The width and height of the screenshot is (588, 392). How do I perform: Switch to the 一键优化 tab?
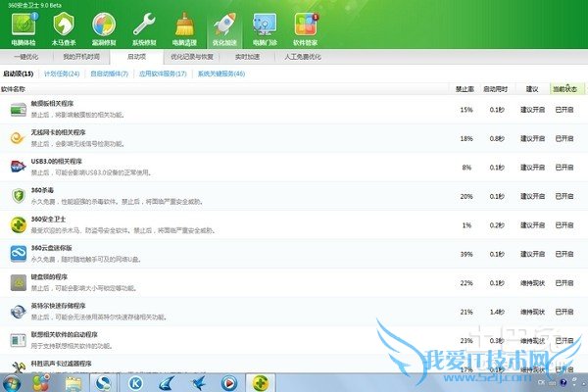click(x=26, y=57)
